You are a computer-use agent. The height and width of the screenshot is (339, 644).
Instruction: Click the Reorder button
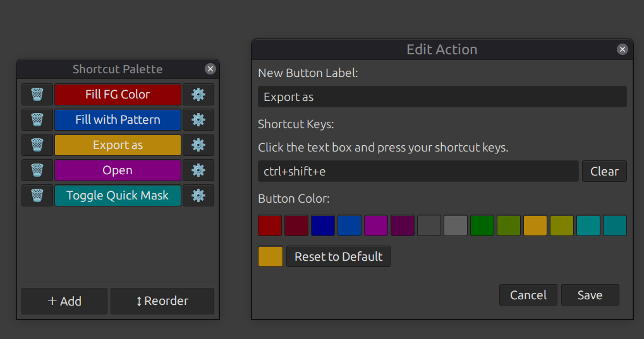click(162, 301)
